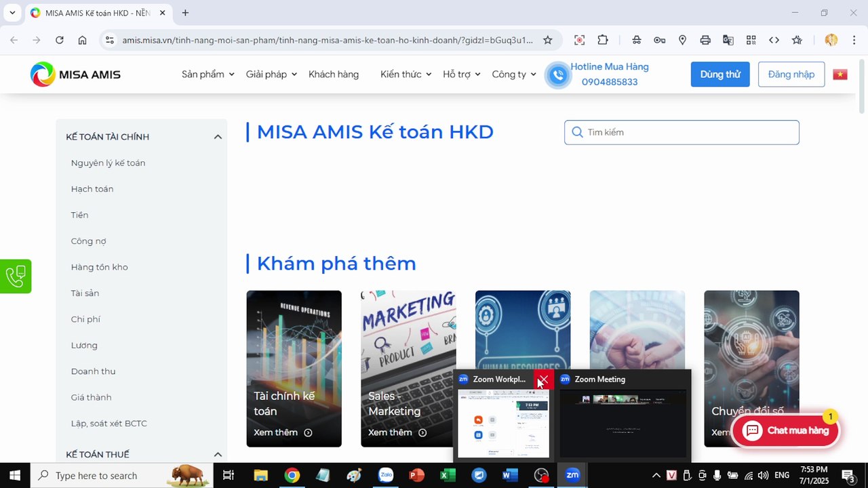Collapse the KẾ TOÁN TÀI CHÍNH section
This screenshot has height=488, width=868.
tap(218, 137)
